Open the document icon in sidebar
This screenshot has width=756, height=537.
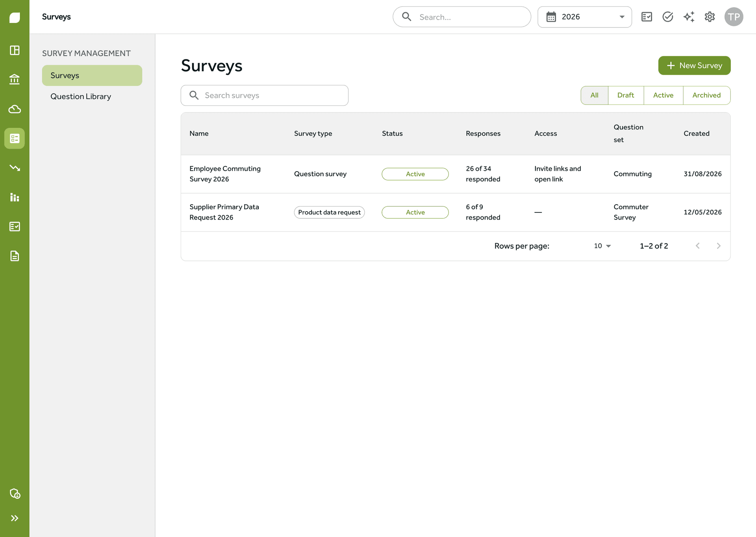(x=15, y=256)
